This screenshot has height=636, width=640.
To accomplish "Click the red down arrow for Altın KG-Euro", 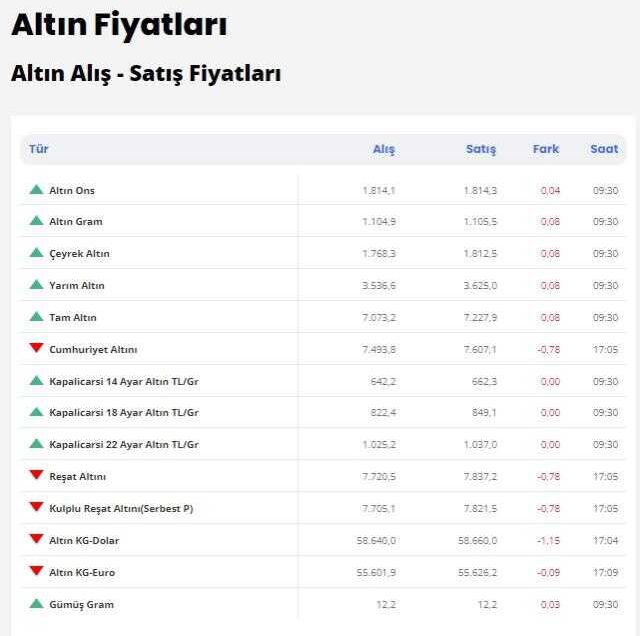I will pyautogui.click(x=36, y=570).
